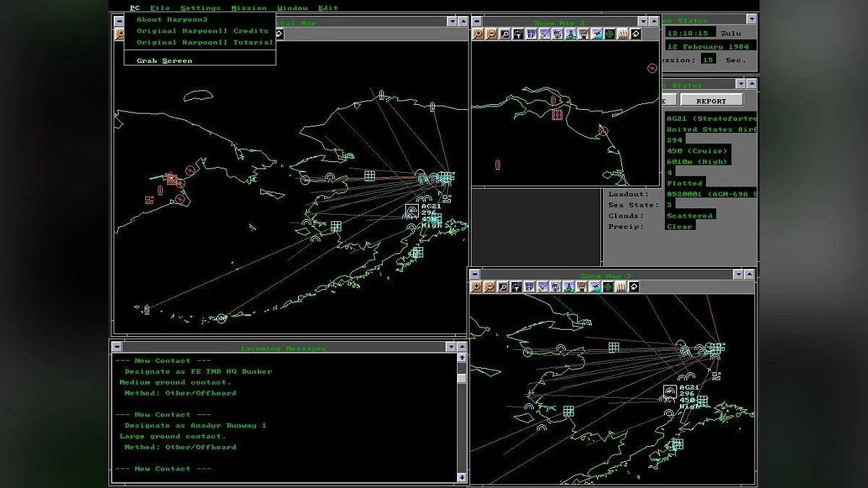Select magnifier zoom-window icon in Zoom Map 3

click(x=503, y=287)
